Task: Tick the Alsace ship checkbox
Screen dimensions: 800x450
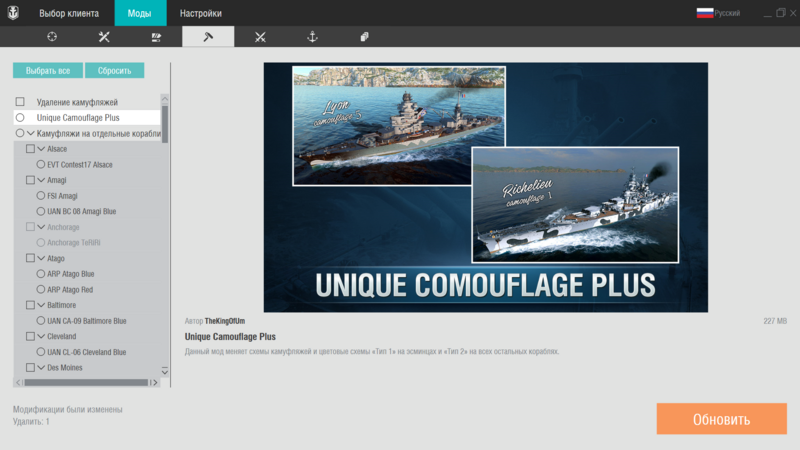Action: (30, 149)
